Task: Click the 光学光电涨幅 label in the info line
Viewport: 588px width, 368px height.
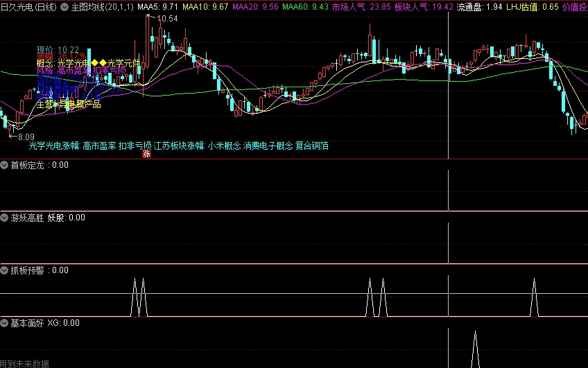Action: tap(55, 146)
